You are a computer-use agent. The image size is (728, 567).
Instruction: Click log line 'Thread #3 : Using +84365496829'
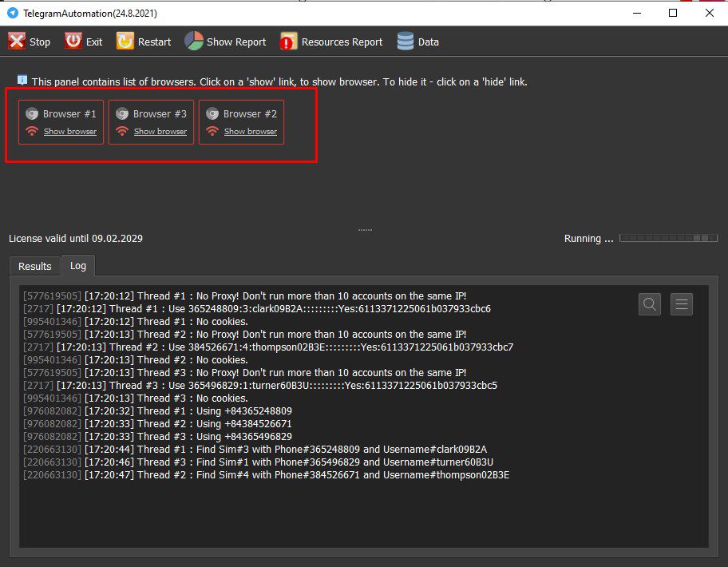157,437
